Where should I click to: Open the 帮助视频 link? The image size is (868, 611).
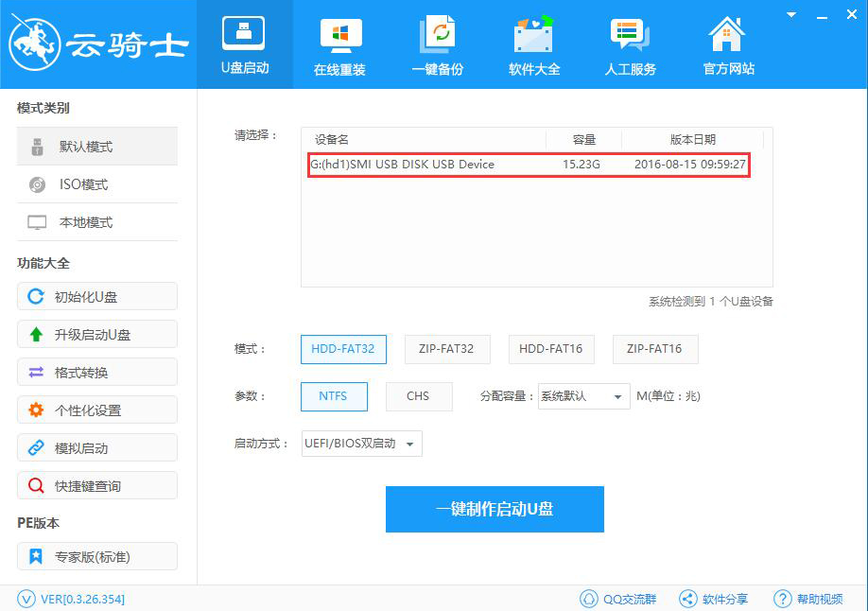(820, 600)
